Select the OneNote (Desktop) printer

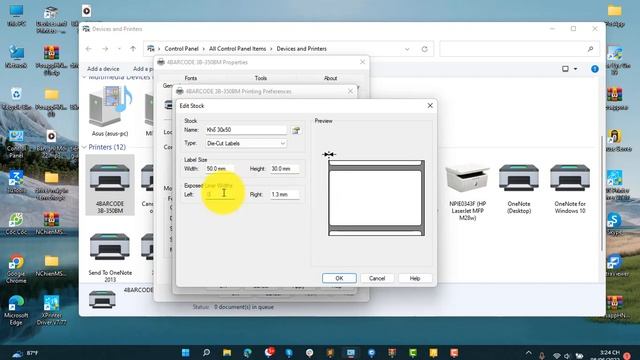[519, 189]
